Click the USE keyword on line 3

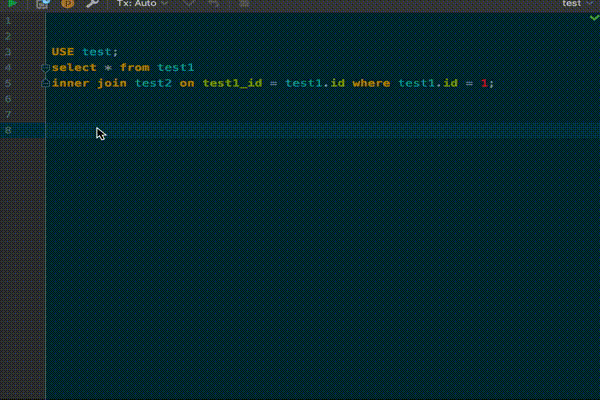click(63, 52)
